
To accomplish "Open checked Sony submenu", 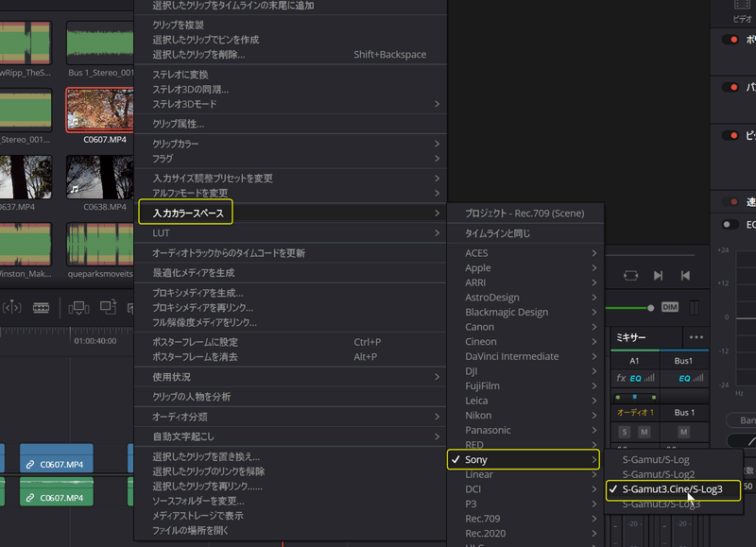I will click(x=524, y=460).
